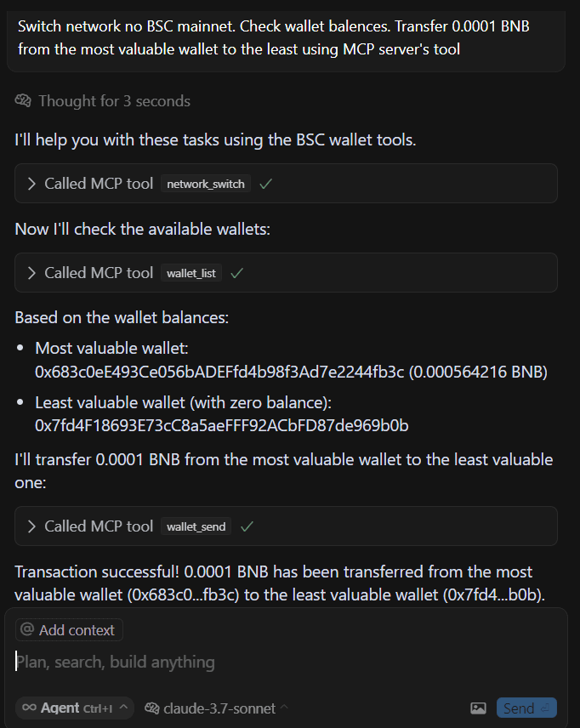Image resolution: width=580 pixels, height=728 pixels.
Task: Click the checkmark next to wallet_send
Action: pos(247,526)
